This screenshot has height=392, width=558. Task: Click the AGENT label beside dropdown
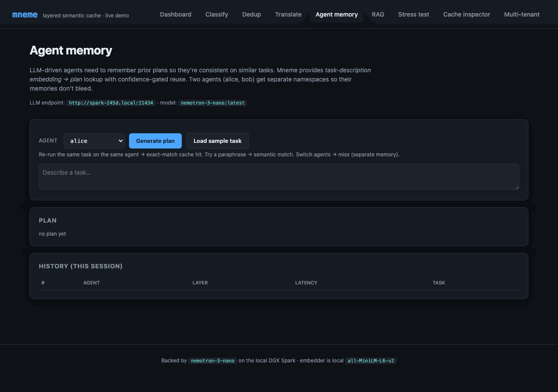point(48,141)
